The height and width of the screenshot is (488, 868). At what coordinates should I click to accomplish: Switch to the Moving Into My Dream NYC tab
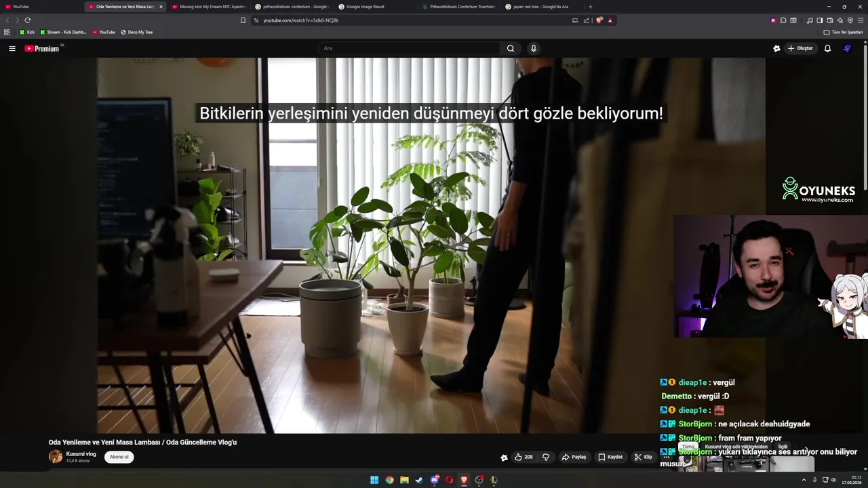point(209,7)
